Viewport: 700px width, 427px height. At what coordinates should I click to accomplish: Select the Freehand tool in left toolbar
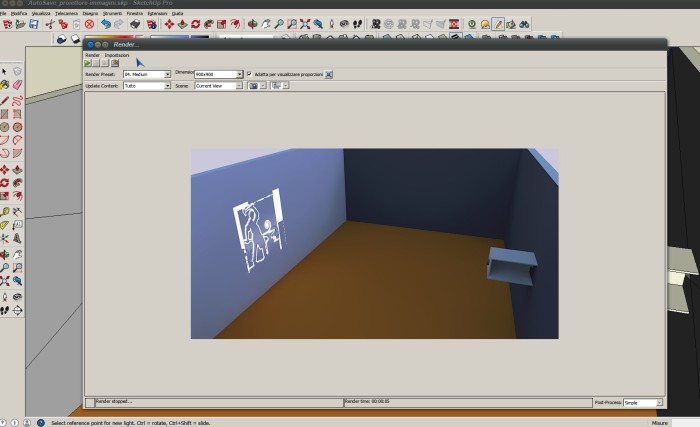[17, 100]
